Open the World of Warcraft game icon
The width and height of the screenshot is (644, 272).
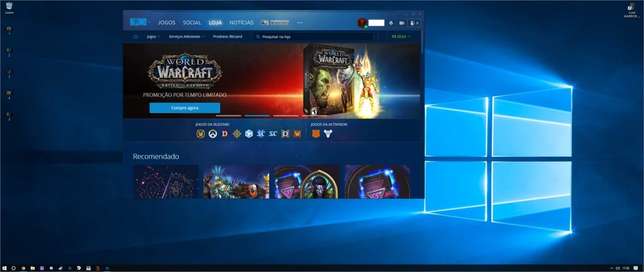click(x=201, y=133)
